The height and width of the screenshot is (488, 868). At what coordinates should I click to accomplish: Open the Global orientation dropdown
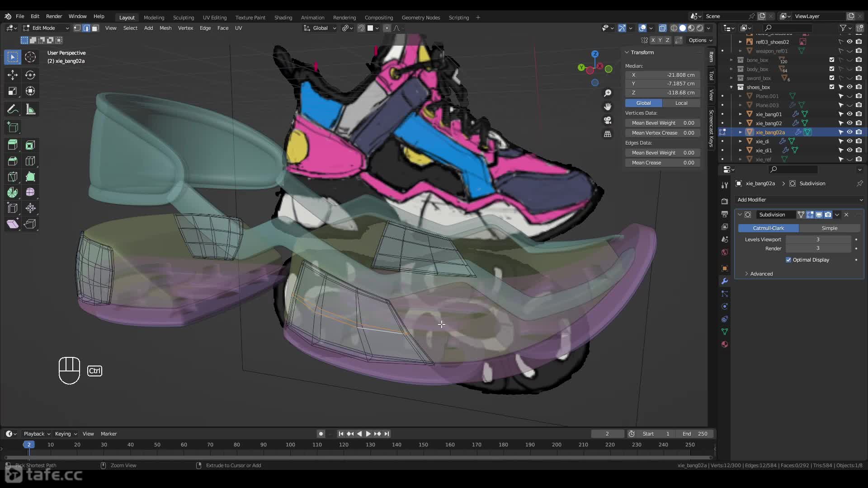click(x=320, y=28)
